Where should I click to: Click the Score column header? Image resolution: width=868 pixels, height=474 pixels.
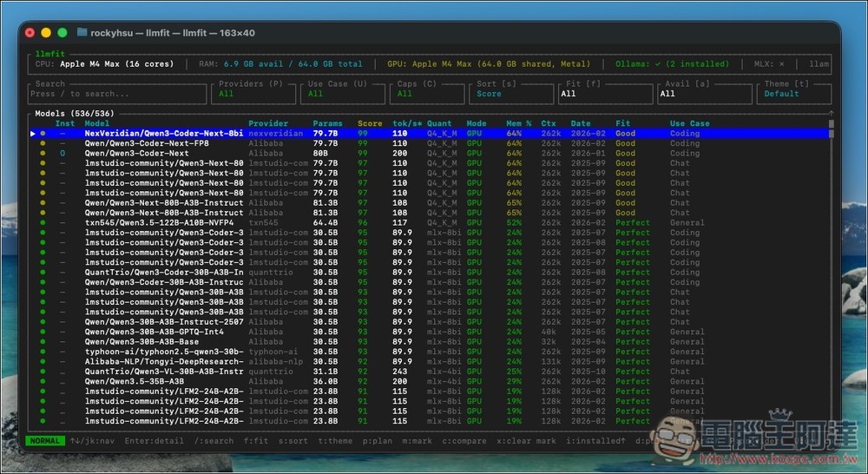tap(369, 123)
